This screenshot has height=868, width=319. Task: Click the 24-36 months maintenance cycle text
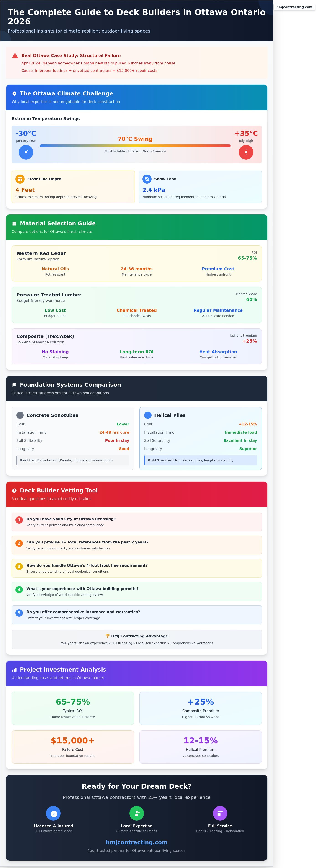pyautogui.click(x=137, y=269)
